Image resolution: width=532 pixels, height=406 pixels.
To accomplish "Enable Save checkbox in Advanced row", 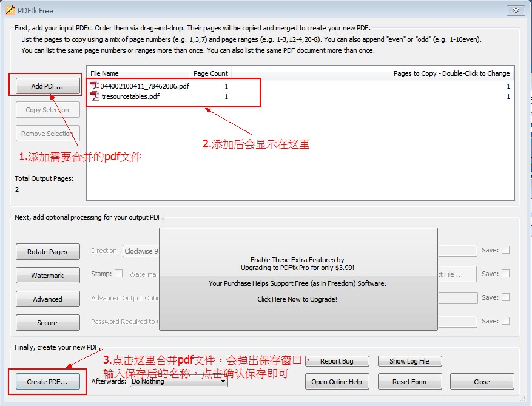I will 505,297.
